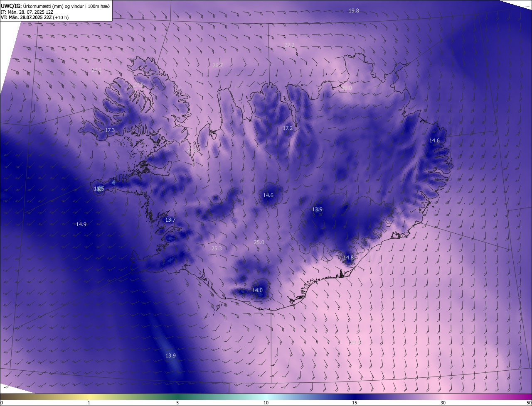The height and width of the screenshot is (406, 532).
Task: Click the '(+10 h)' forecast offset text
Action: 61,17
